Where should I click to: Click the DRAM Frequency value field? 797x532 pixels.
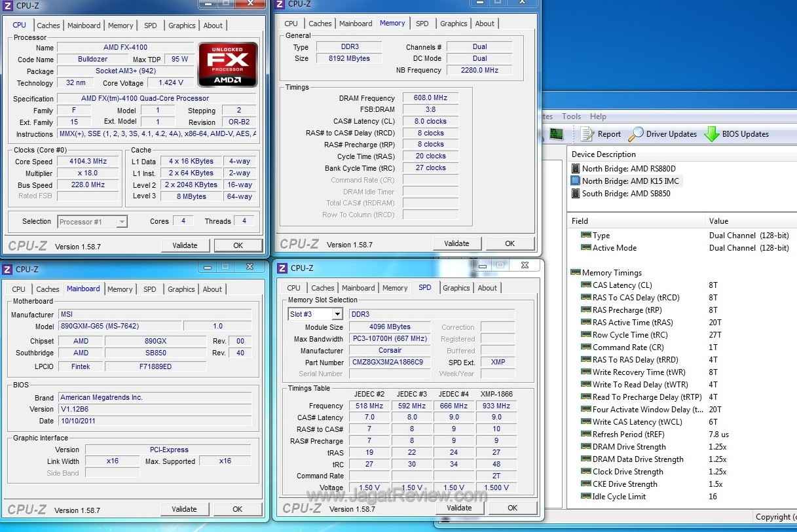430,98
